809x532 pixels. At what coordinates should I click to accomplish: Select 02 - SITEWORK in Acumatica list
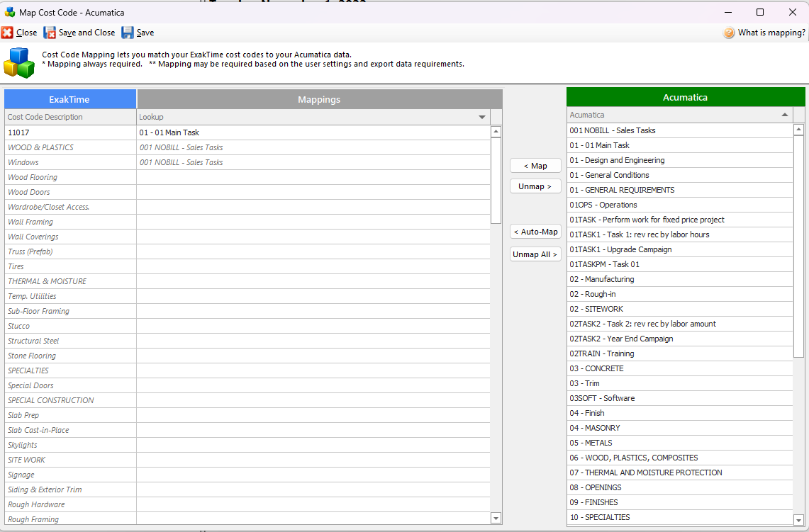[x=680, y=309]
